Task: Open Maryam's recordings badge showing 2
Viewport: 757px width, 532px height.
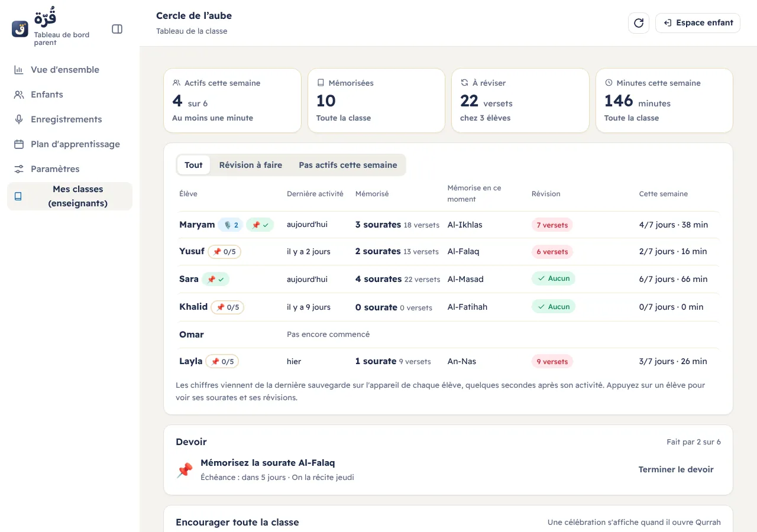Action: click(x=231, y=225)
